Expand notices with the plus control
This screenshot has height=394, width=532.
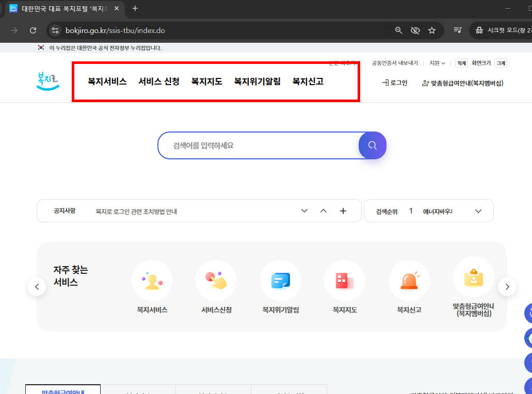coord(343,210)
